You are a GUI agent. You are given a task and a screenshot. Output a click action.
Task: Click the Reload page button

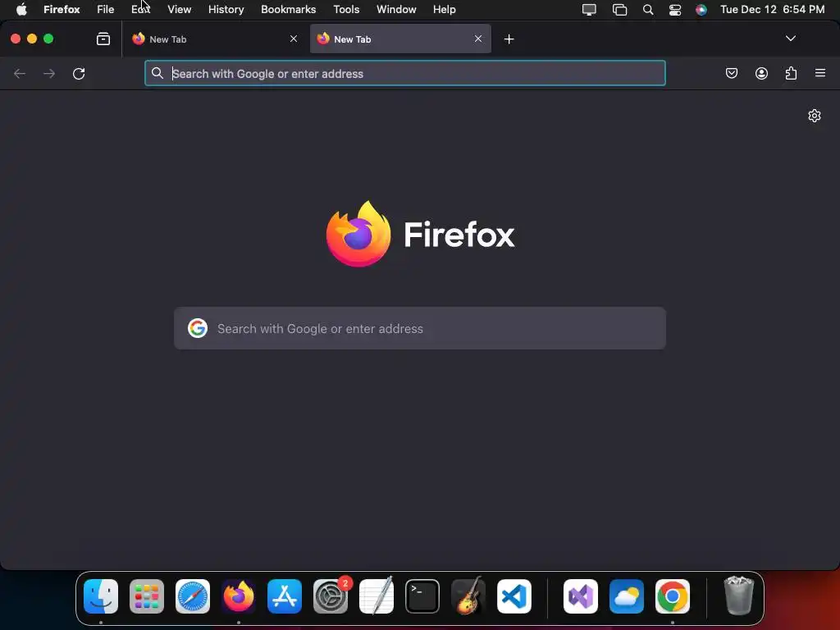(79, 73)
